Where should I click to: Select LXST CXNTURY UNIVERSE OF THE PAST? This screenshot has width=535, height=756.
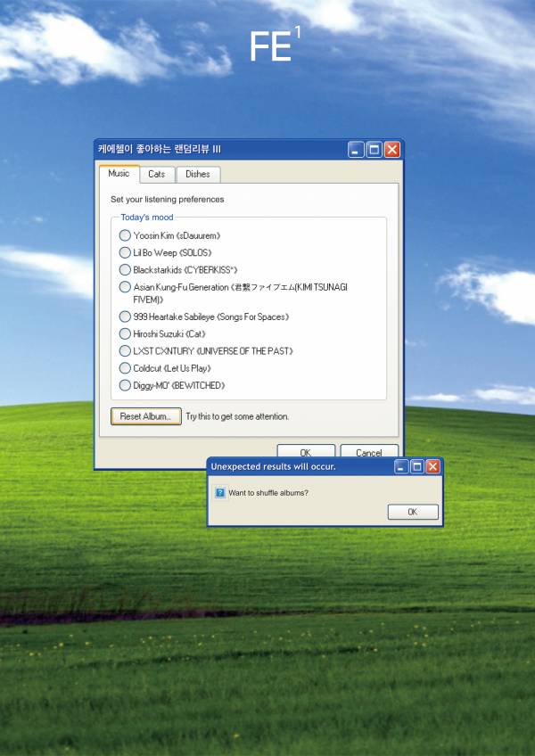[x=125, y=351]
